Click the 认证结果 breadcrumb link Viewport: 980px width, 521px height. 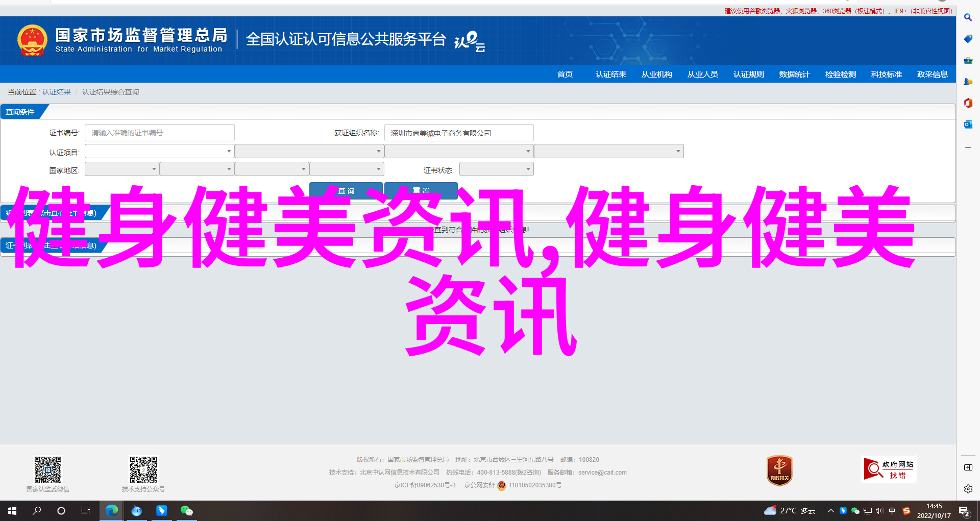pos(57,92)
